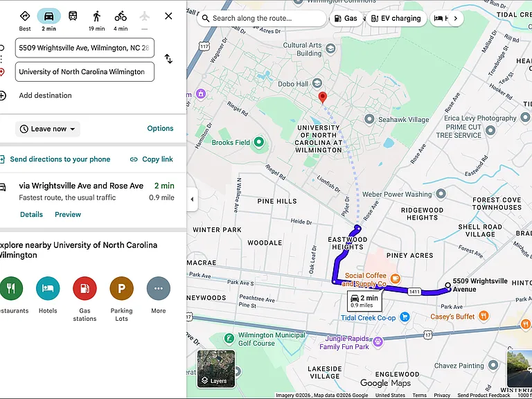
Task: Open the Layers map view switcher
Action: (x=216, y=369)
